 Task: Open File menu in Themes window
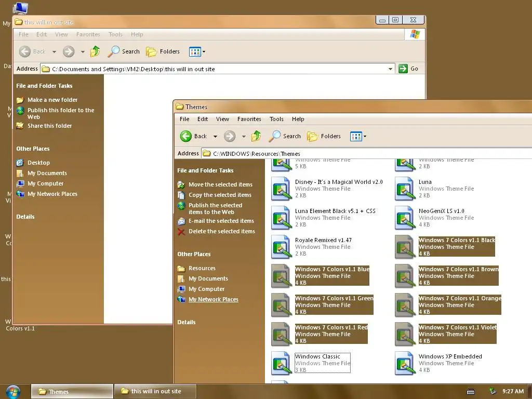coord(184,119)
